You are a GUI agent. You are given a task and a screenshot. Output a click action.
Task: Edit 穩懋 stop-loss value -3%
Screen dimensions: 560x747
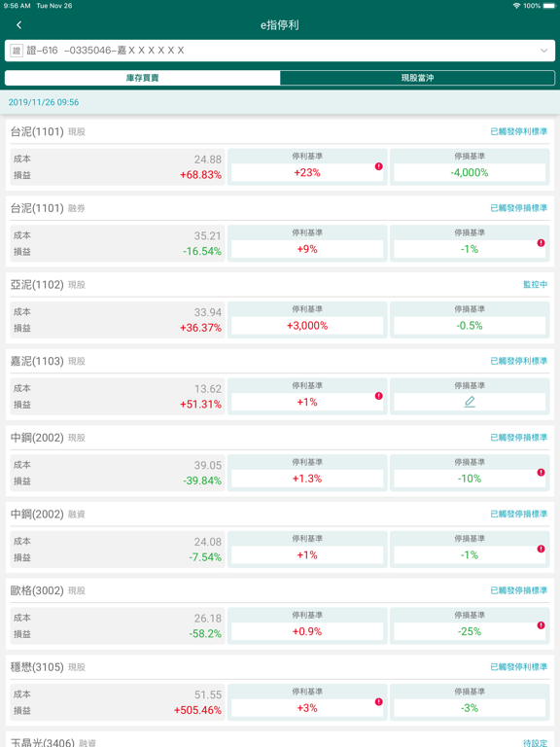coord(470,708)
